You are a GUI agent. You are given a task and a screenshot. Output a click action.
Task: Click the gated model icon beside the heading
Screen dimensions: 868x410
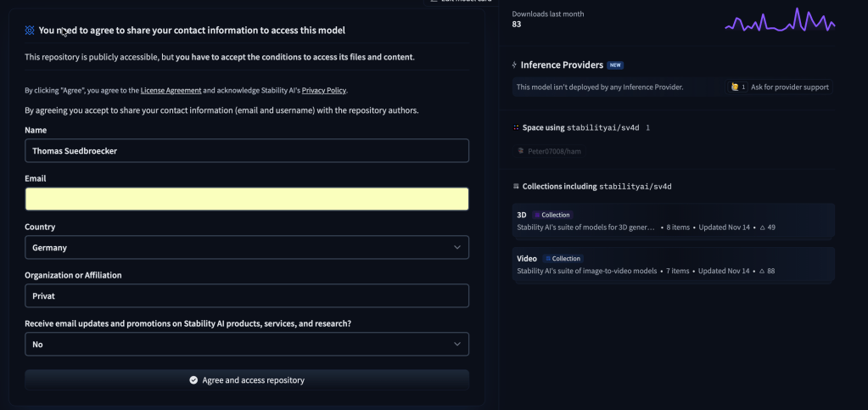30,31
